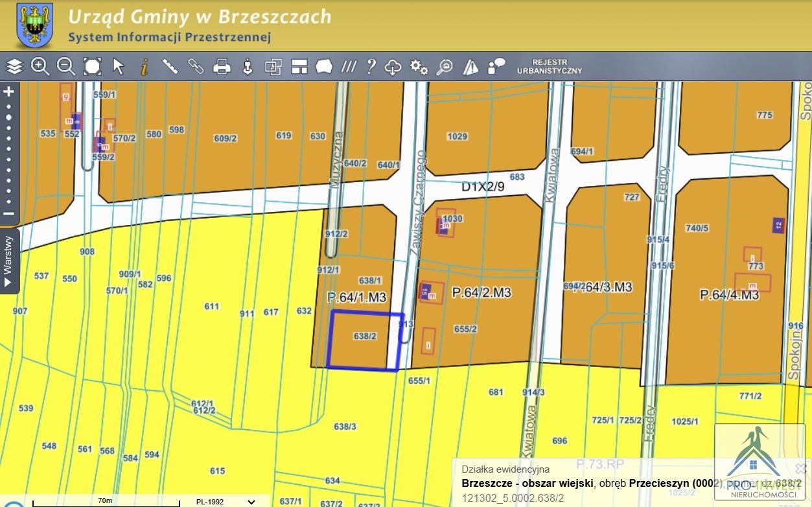Click the chain link share icon
Image resolution: width=812 pixels, height=507 pixels.
click(x=196, y=66)
